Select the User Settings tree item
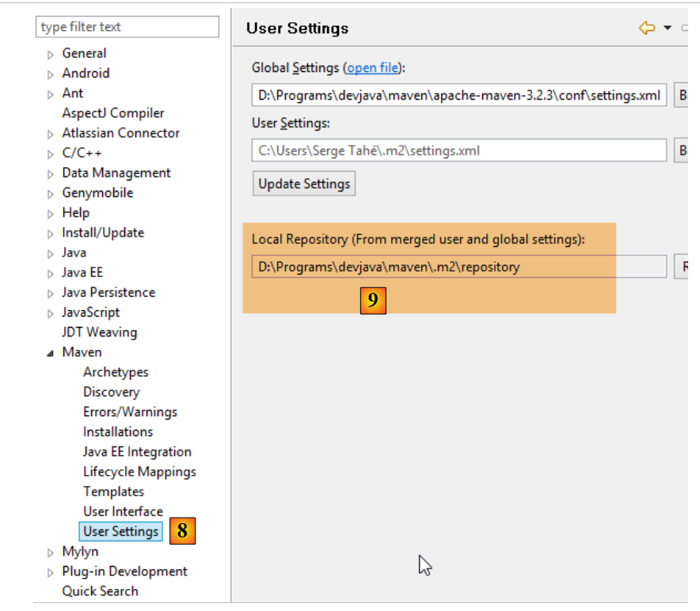 [121, 532]
